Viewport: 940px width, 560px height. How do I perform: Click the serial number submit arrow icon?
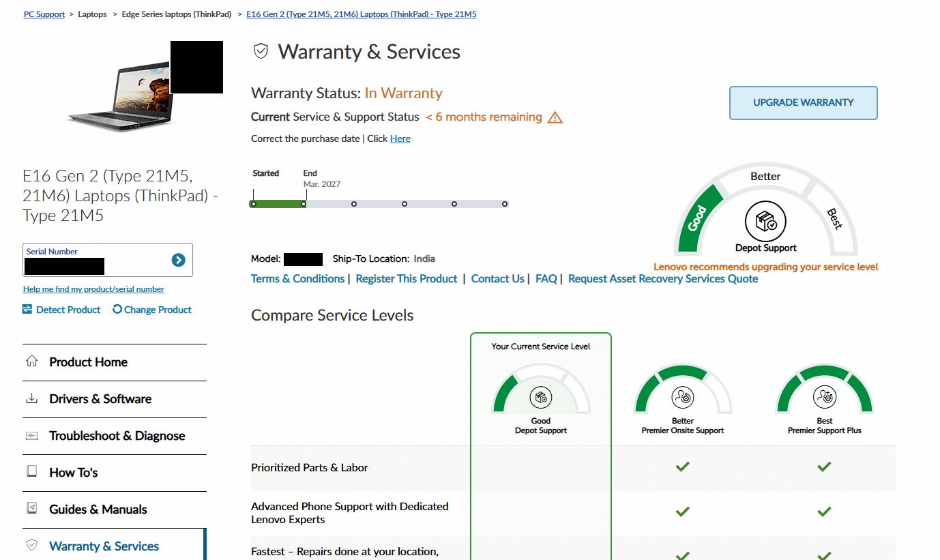coord(178,260)
